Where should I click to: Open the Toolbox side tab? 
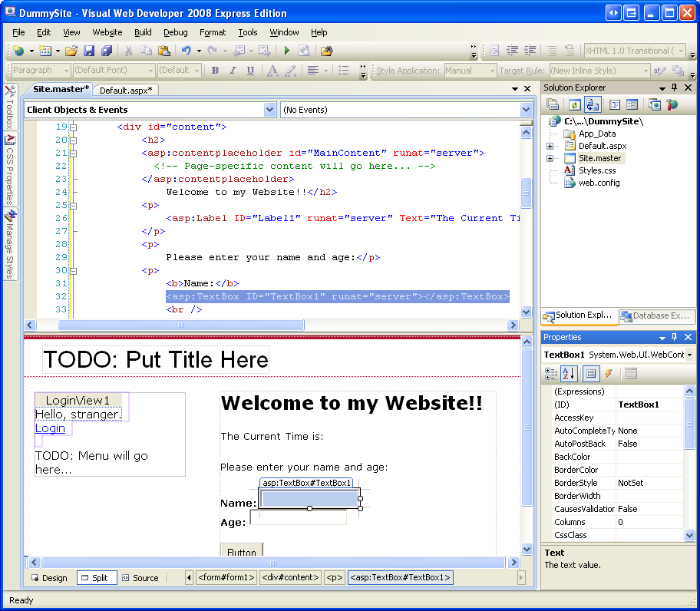click(10, 107)
